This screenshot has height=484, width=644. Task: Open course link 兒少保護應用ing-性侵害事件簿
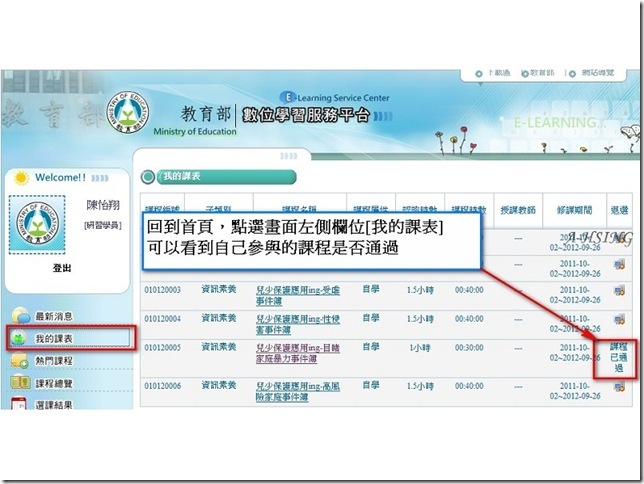[x=297, y=325]
